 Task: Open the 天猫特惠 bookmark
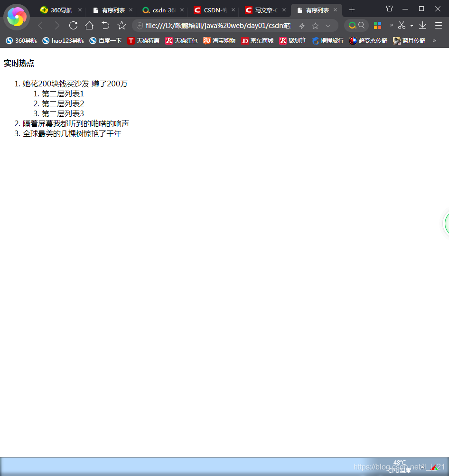pos(143,41)
